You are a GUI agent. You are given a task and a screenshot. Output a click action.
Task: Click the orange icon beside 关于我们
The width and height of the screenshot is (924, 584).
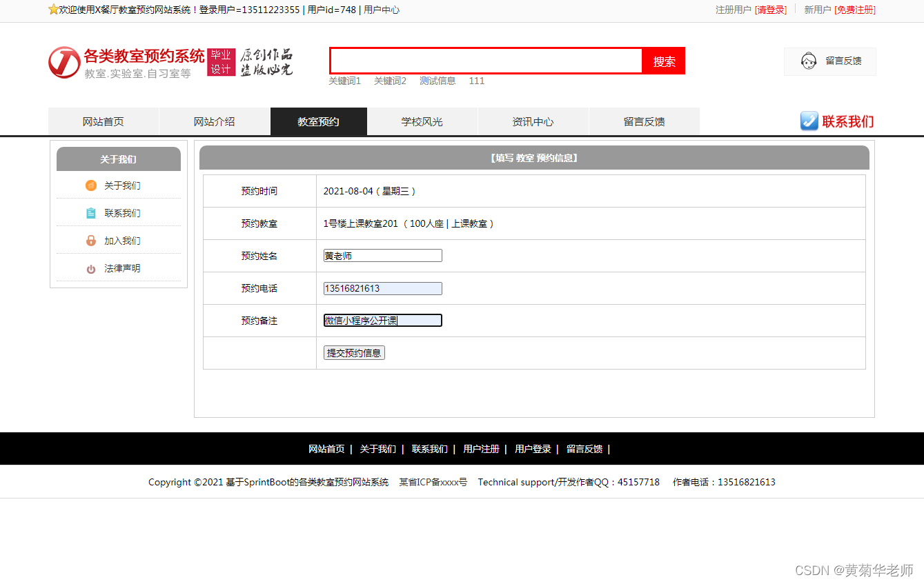point(90,185)
